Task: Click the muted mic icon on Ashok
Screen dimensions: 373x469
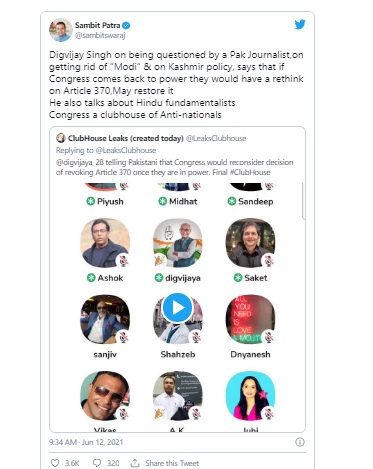Action: (124, 260)
